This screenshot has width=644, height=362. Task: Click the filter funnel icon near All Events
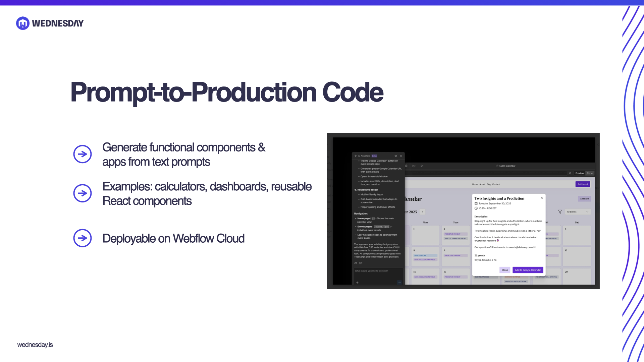pos(560,212)
